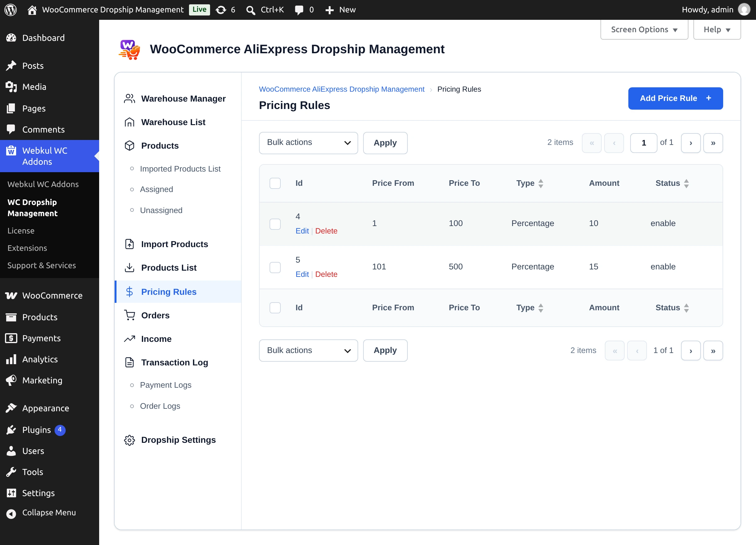Open Payment Logs submenu item

165,385
